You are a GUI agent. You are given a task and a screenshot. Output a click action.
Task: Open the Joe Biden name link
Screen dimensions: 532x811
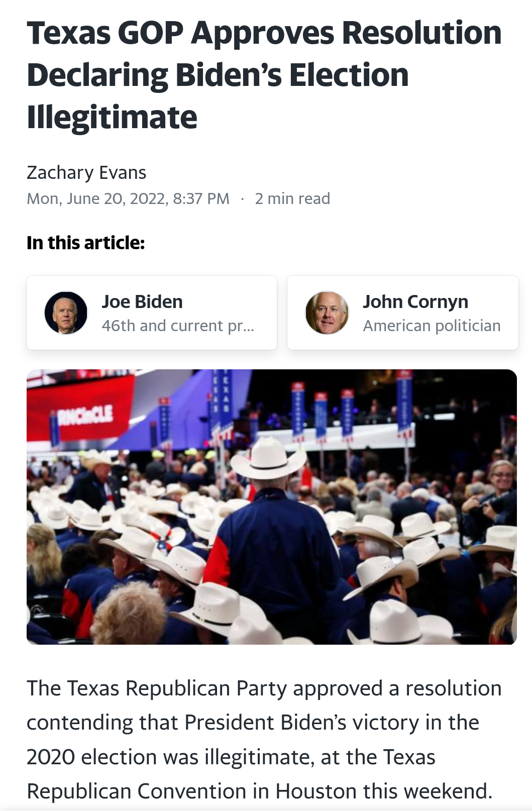[142, 301]
